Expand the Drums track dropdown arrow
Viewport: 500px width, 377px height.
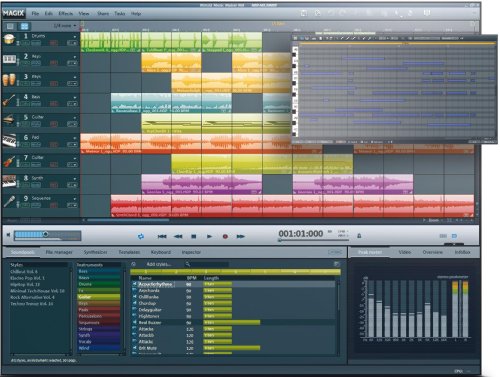(x=75, y=37)
